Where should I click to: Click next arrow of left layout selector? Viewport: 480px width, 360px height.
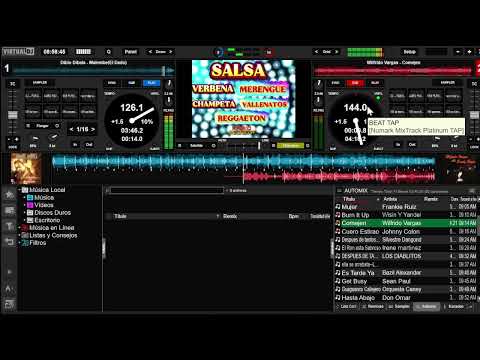(x=171, y=52)
